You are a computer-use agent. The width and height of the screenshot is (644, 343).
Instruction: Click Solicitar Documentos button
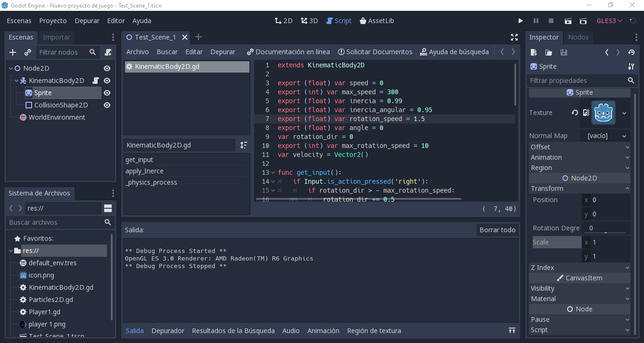[375, 52]
